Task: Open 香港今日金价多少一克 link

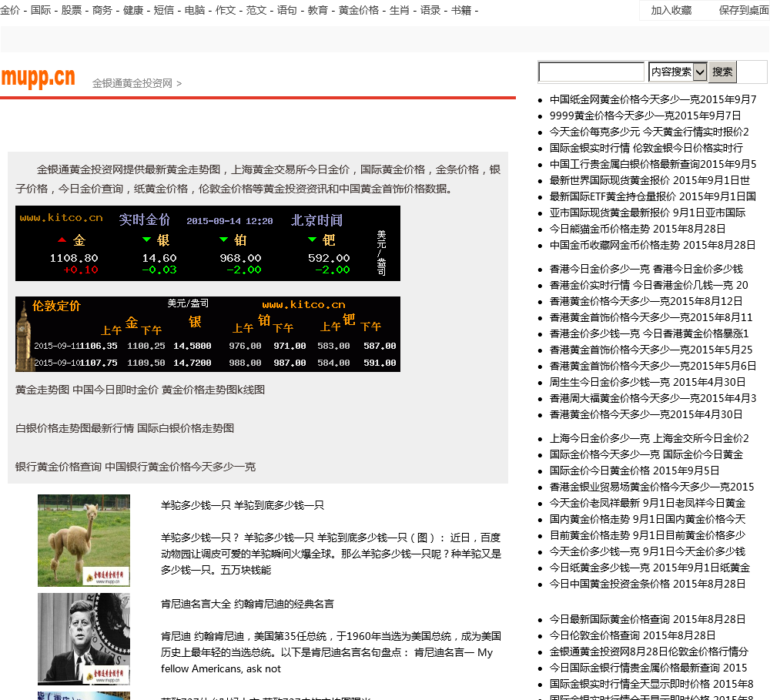Action: (646, 270)
